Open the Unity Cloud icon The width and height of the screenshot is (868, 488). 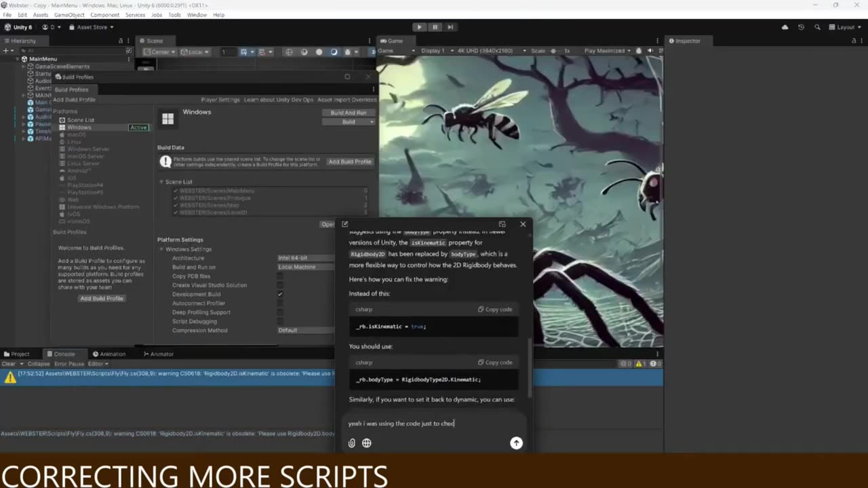(785, 27)
